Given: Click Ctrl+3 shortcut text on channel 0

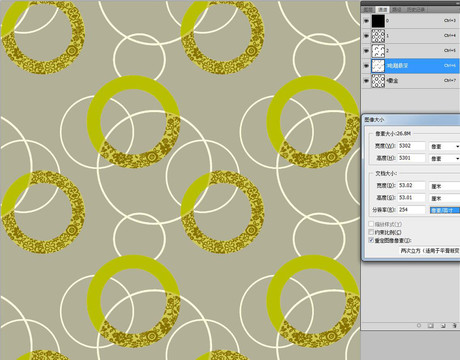Looking at the screenshot, I should tap(450, 21).
